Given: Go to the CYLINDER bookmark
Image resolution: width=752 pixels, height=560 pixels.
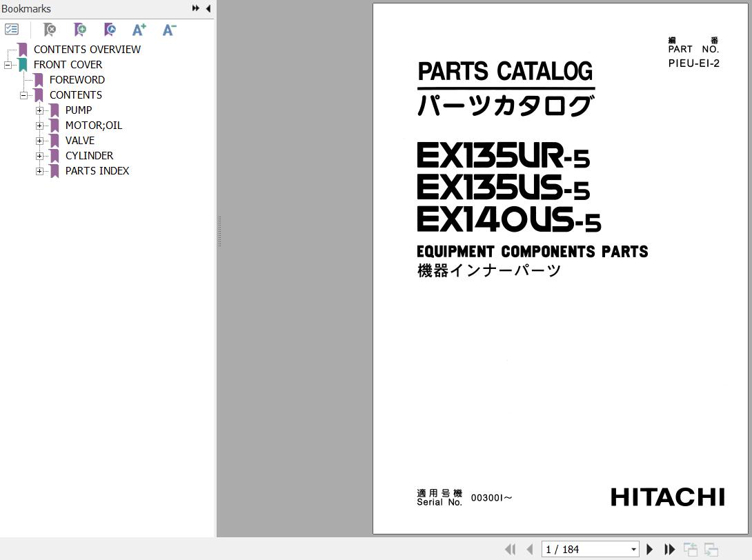Looking at the screenshot, I should point(89,156).
